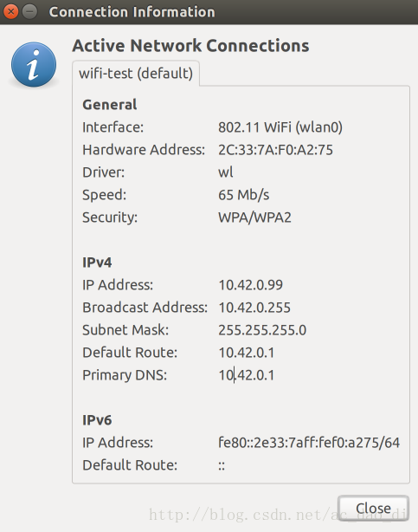Click the IPv6 Default Route value ::
The image size is (418, 532).
coord(222,465)
